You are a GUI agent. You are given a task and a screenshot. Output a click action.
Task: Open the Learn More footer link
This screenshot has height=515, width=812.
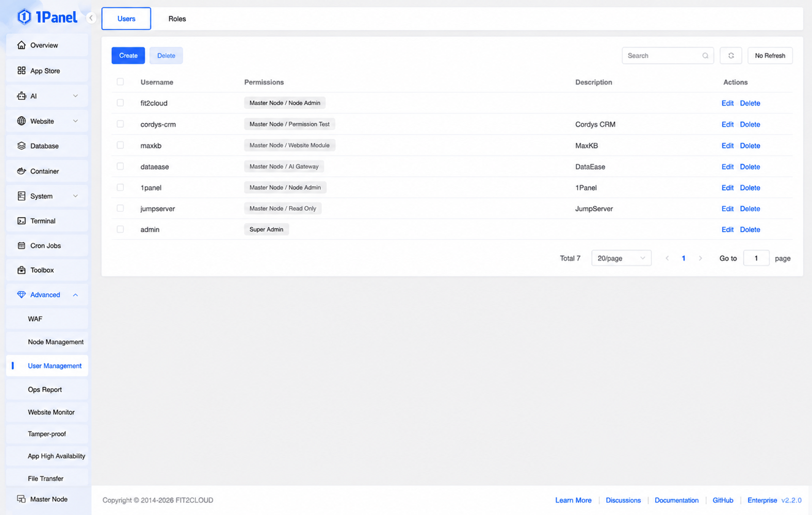click(x=573, y=500)
